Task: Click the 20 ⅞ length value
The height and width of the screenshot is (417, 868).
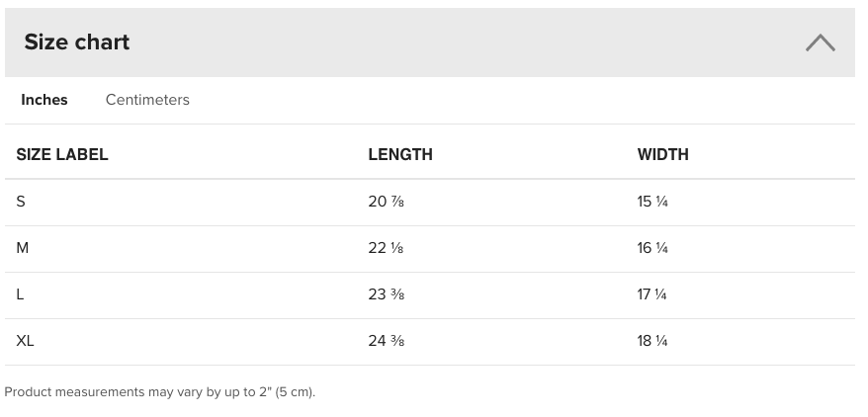Action: tap(386, 202)
